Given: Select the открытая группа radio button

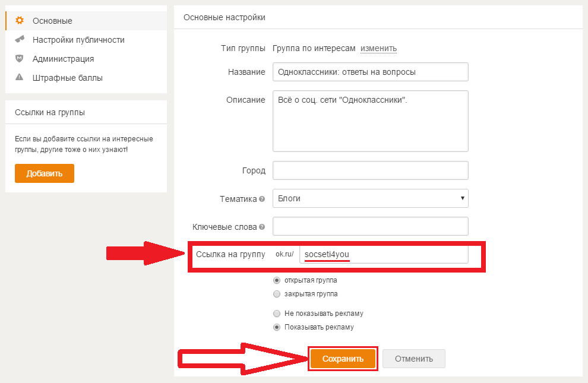Looking at the screenshot, I should click(277, 280).
